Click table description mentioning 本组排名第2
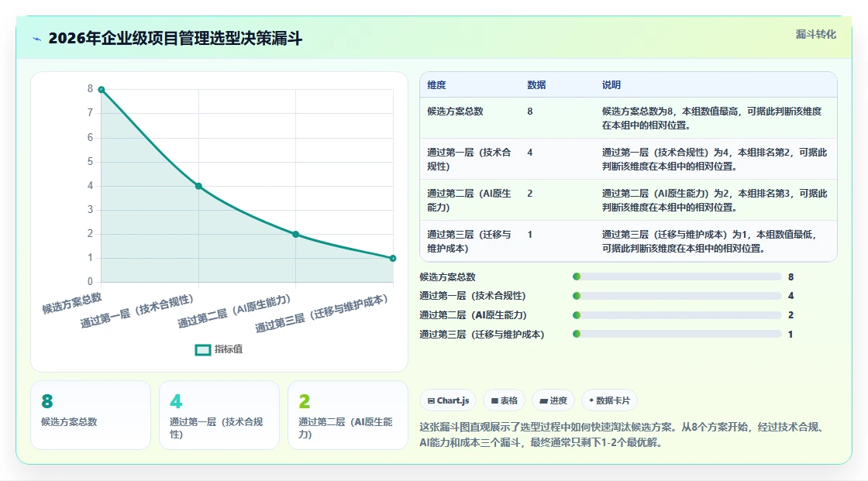Viewport: 868px width, 481px height. pyautogui.click(x=715, y=159)
